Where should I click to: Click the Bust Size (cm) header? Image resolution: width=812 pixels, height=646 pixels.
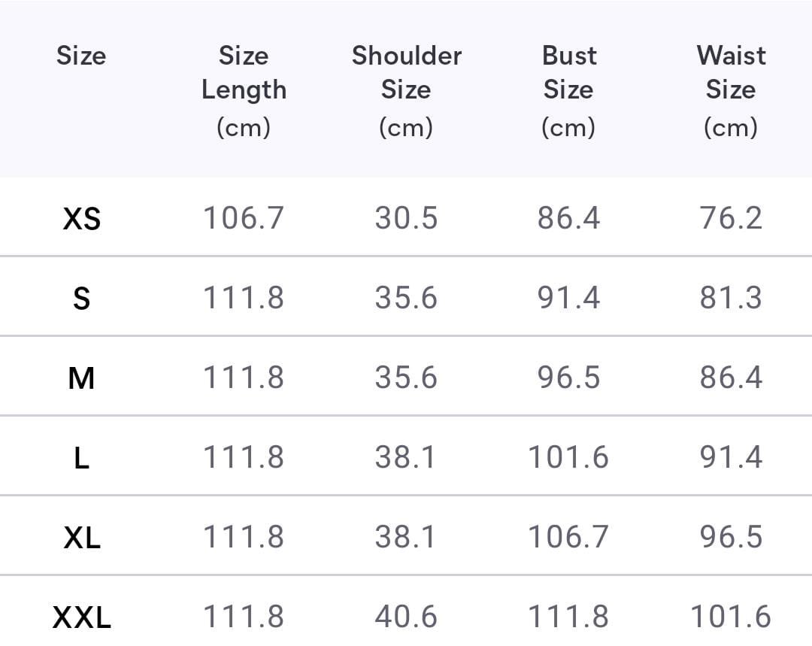(x=568, y=90)
